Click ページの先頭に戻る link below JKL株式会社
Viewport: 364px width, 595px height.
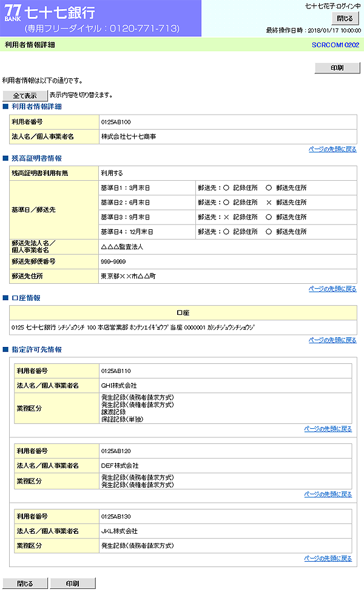(x=328, y=558)
